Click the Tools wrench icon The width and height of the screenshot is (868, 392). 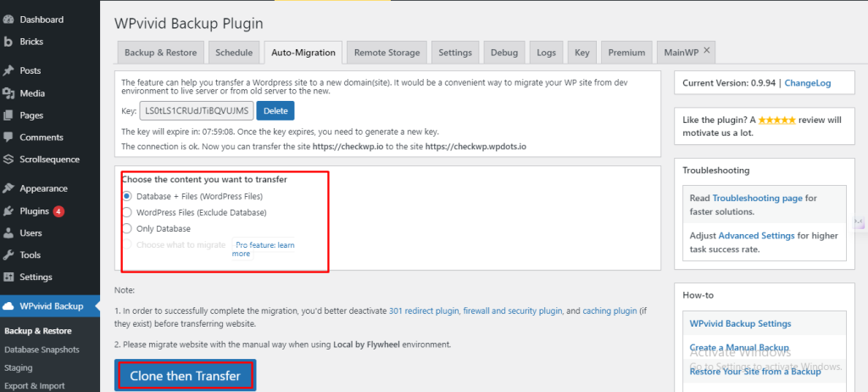point(8,255)
